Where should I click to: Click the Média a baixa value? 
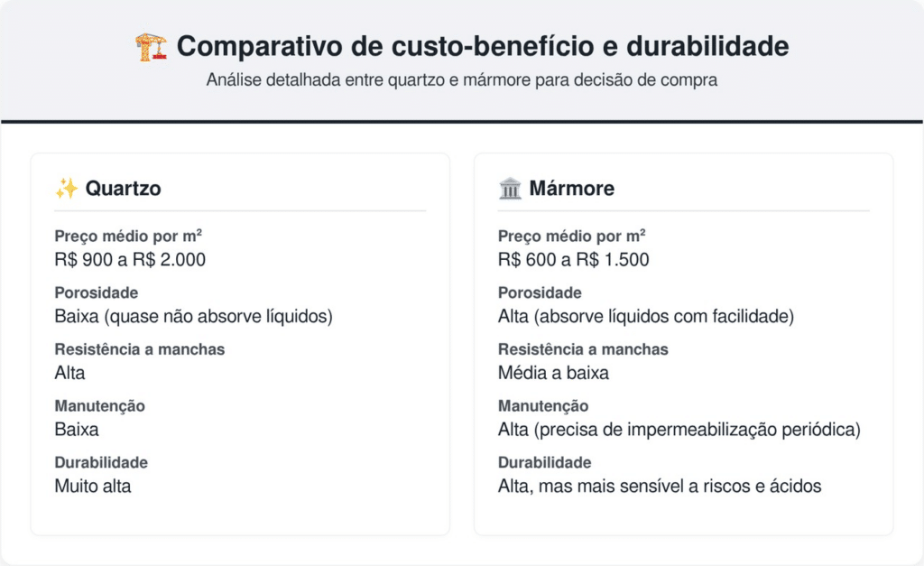[x=553, y=373]
